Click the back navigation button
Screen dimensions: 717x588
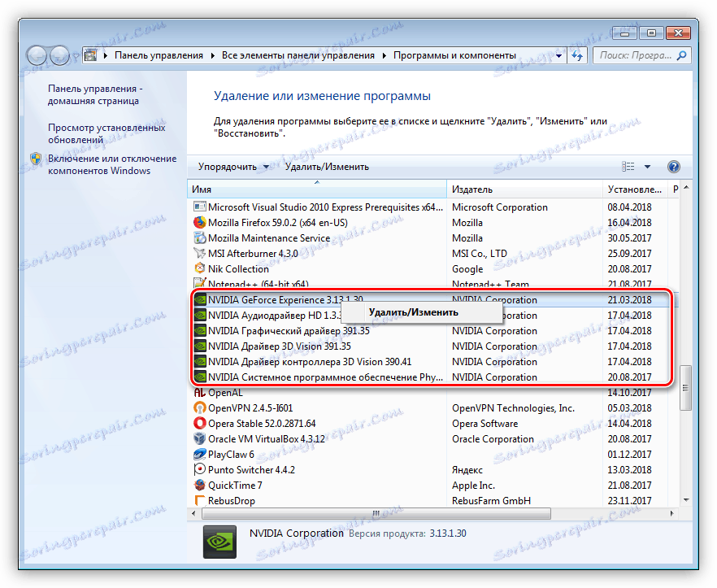pos(37,56)
